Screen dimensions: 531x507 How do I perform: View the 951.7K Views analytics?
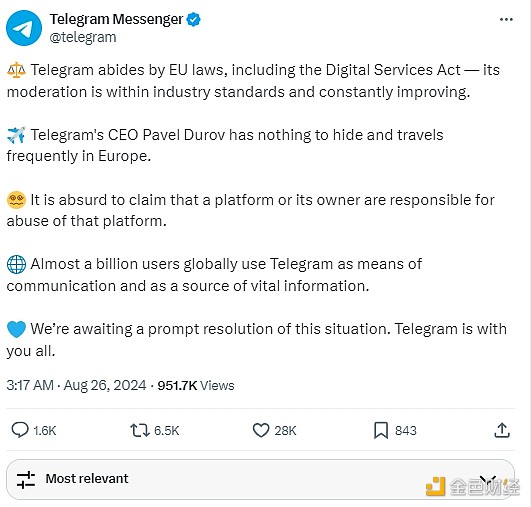(196, 385)
